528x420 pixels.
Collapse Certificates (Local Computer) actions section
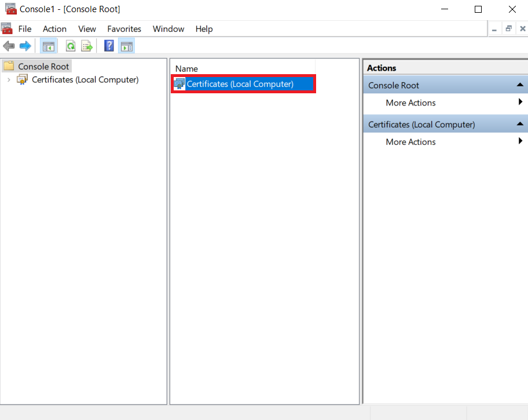coord(520,124)
